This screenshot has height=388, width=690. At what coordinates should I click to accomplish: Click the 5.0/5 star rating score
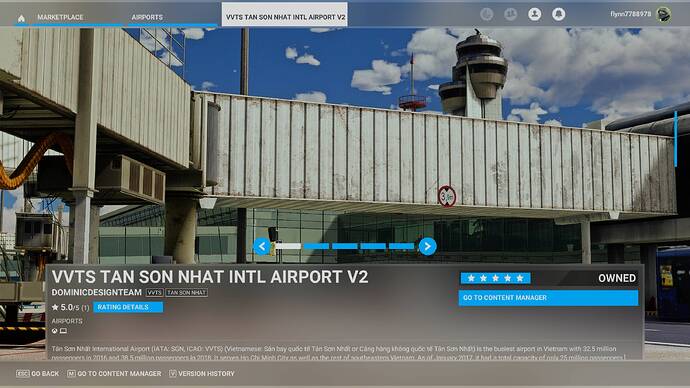point(70,307)
